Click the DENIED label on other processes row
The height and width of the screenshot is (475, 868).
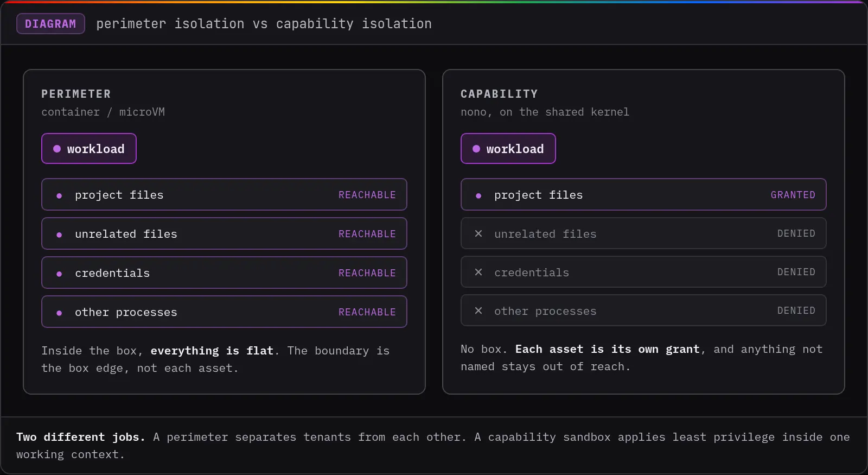[796, 311]
